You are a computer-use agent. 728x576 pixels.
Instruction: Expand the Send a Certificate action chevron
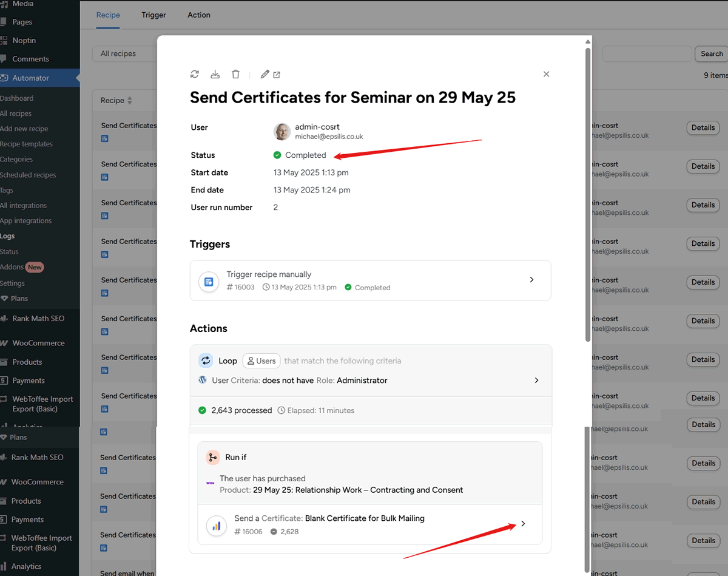(x=523, y=523)
